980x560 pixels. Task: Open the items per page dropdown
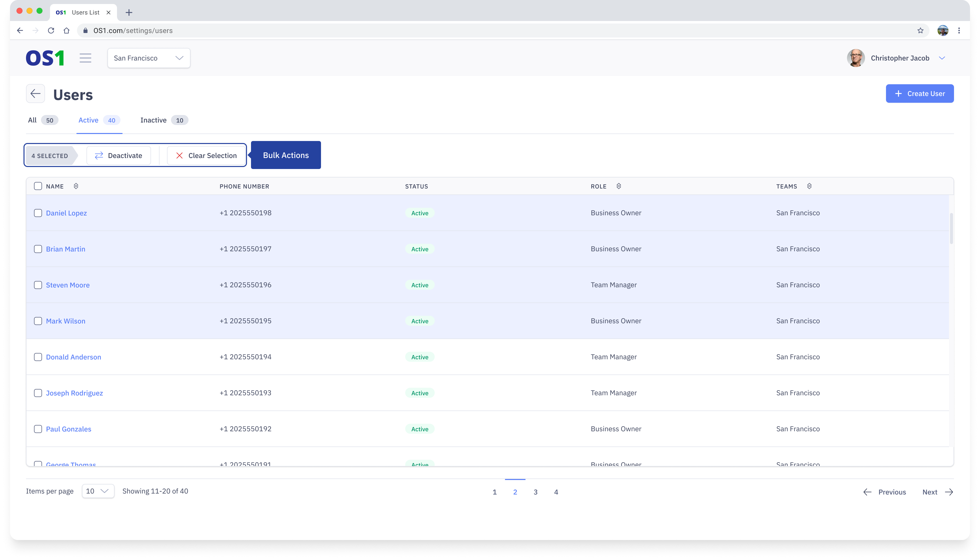tap(98, 491)
